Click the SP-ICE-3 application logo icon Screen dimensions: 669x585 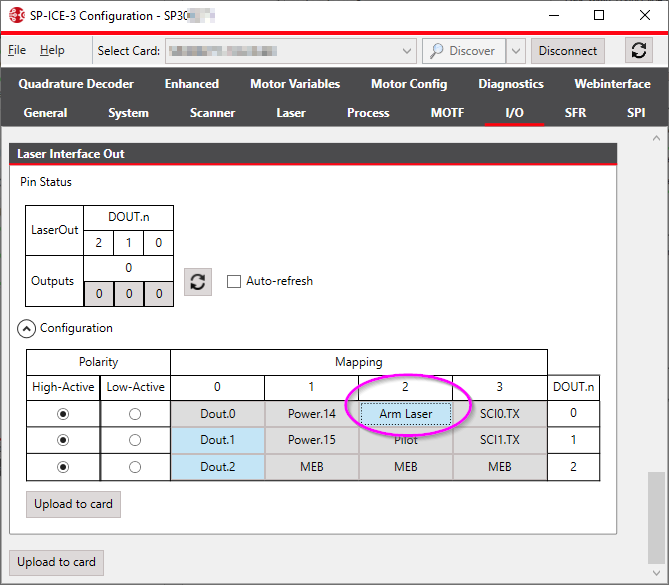17,16
